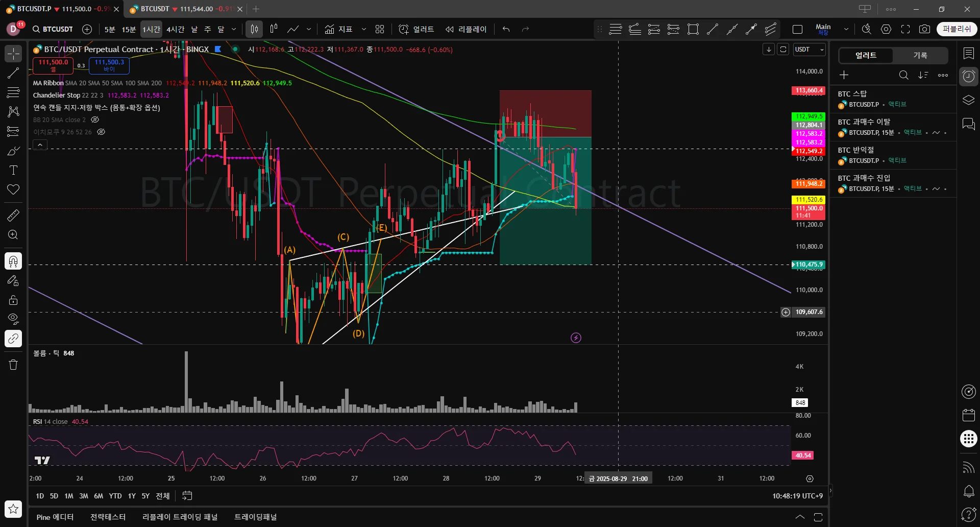The height and width of the screenshot is (527, 980).
Task: Open alerts sort options
Action: (x=923, y=75)
